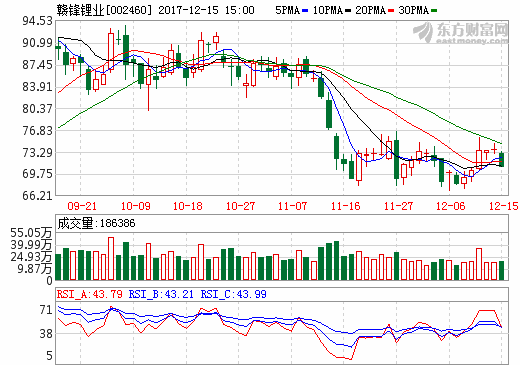Click the 87.45 price axis label
Screen dimensions: 520x365
(38, 65)
